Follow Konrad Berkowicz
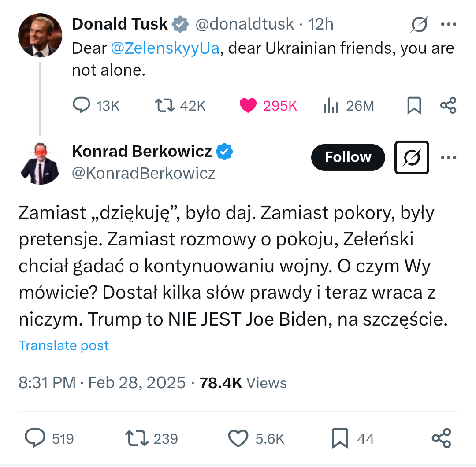Screen dimensions: 476x467 pos(348,157)
